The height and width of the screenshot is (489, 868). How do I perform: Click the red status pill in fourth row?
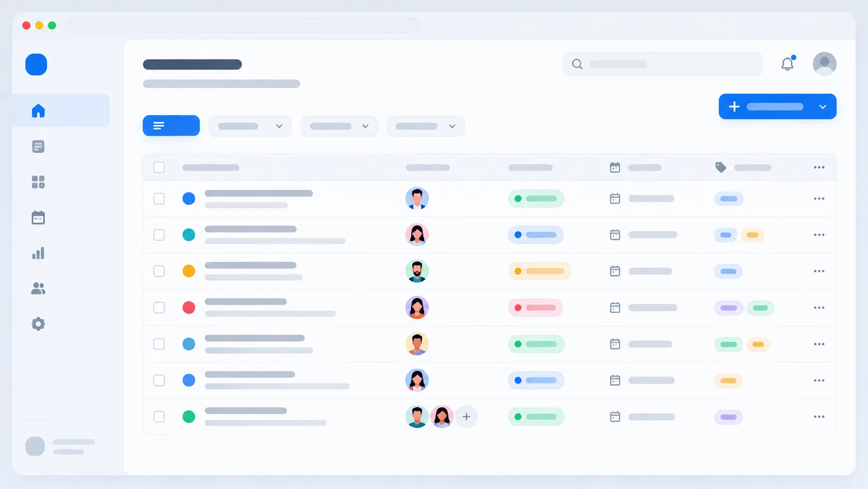pyautogui.click(x=535, y=308)
